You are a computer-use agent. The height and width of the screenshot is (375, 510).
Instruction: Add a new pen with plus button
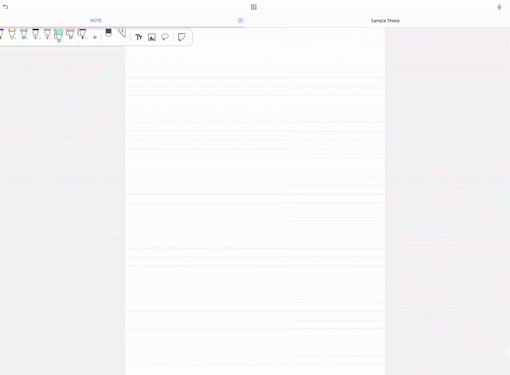[x=95, y=37]
